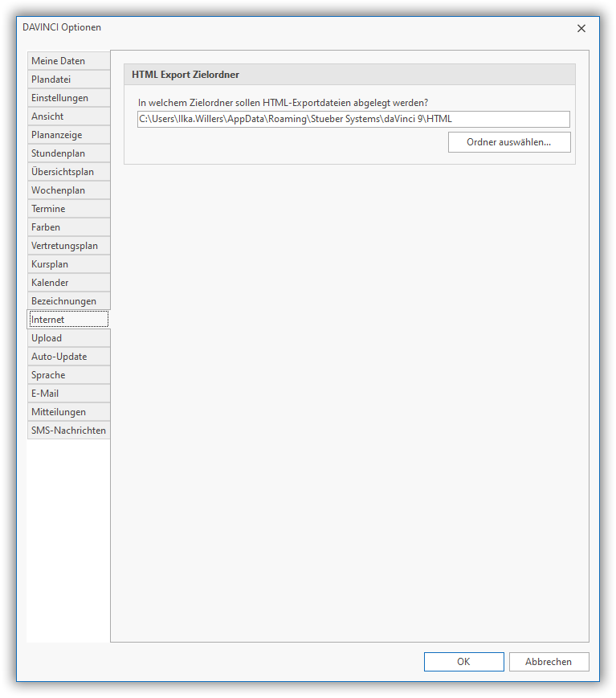Click the Ordner auswählen button
The height and width of the screenshot is (698, 616).
click(509, 142)
